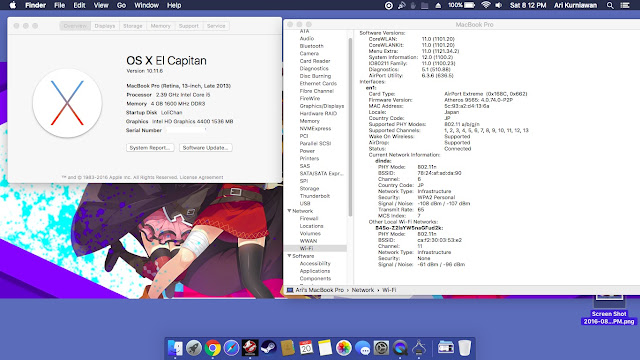Launch Launchpad rocket icon in Dock

click(x=194, y=348)
